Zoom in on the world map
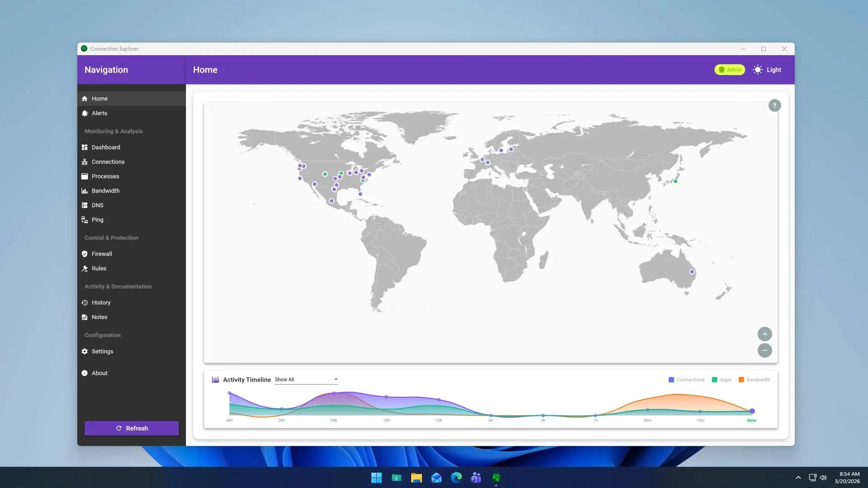This screenshot has height=488, width=868. [x=764, y=334]
